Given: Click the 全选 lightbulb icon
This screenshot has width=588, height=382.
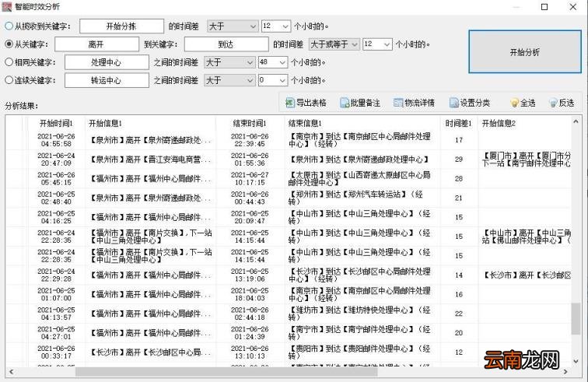Looking at the screenshot, I should point(515,103).
